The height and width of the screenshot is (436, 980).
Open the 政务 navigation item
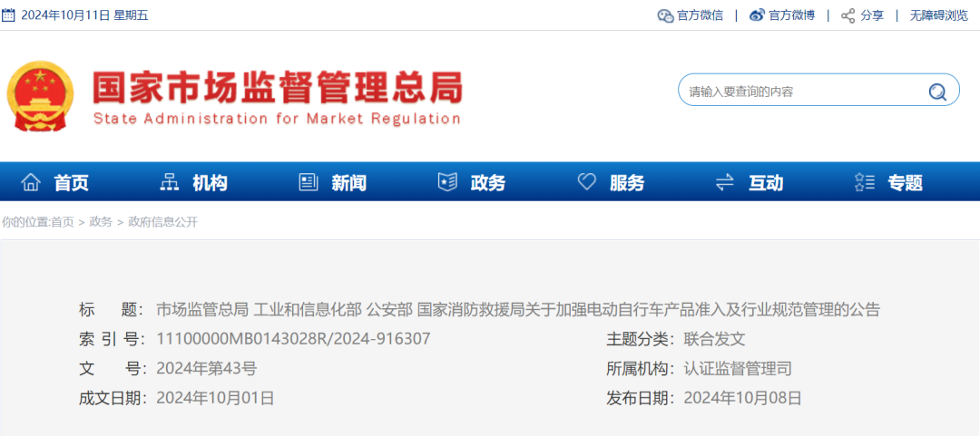tap(488, 183)
